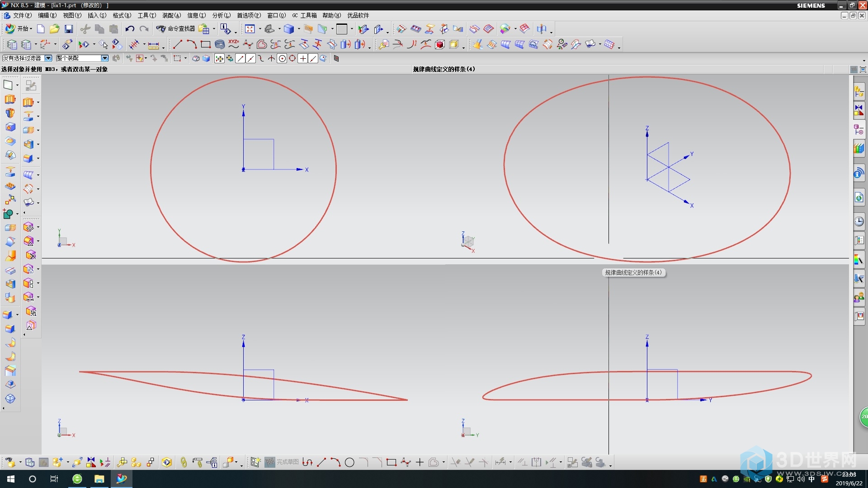Viewport: 868px width, 488px height.
Task: Toggle the Enable Snap Point option
Action: coord(219,58)
